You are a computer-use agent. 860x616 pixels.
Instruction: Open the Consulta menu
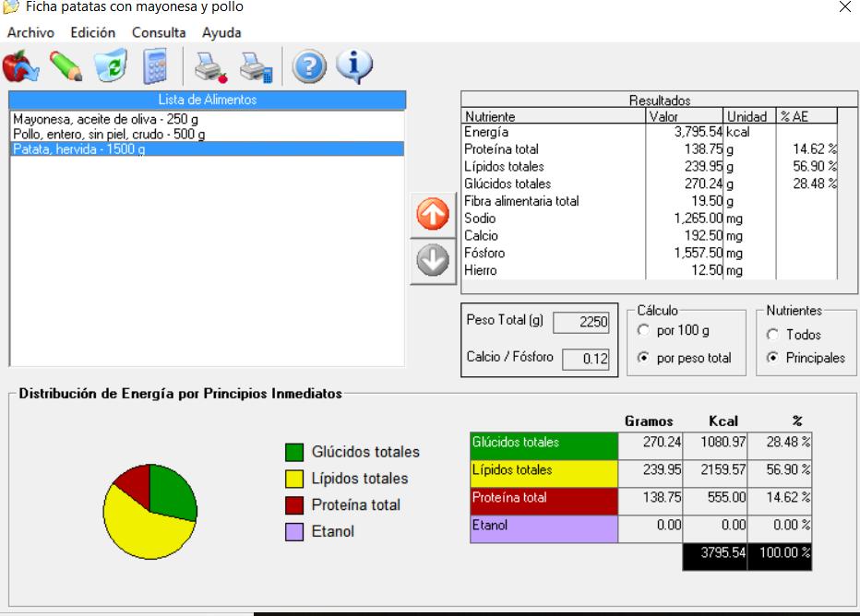click(x=158, y=32)
